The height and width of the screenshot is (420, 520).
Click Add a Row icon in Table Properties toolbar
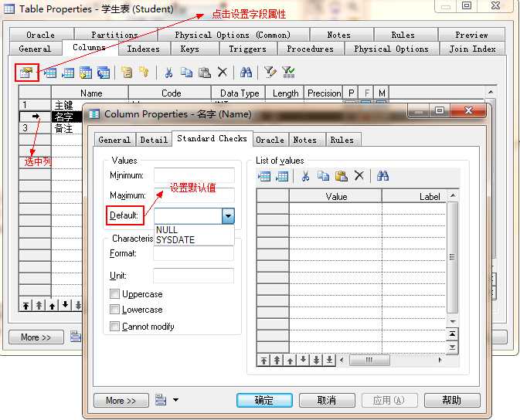coord(68,73)
